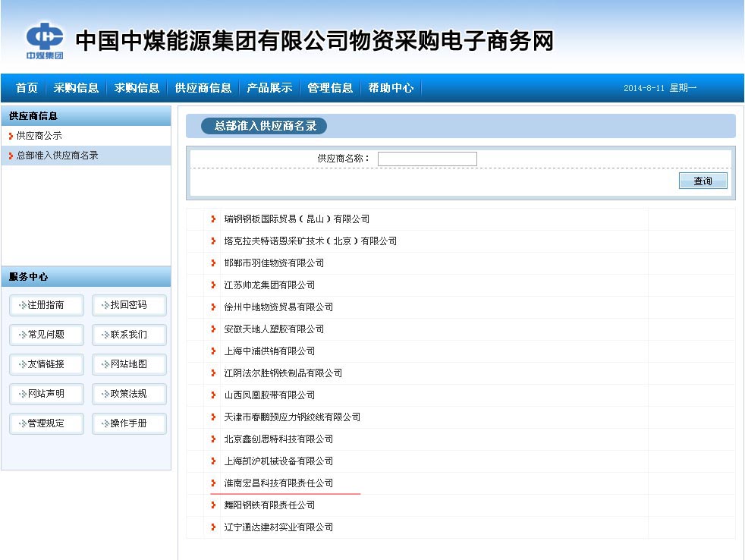
Task: Open the 政策法规 button
Action: coord(129,394)
